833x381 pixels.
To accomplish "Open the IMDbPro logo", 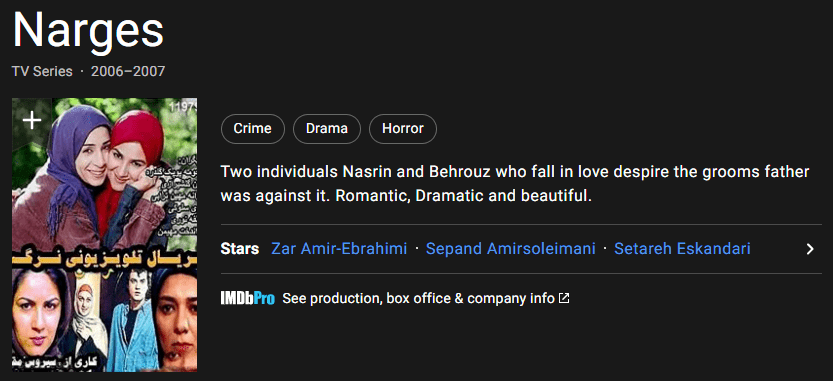I will [x=248, y=299].
